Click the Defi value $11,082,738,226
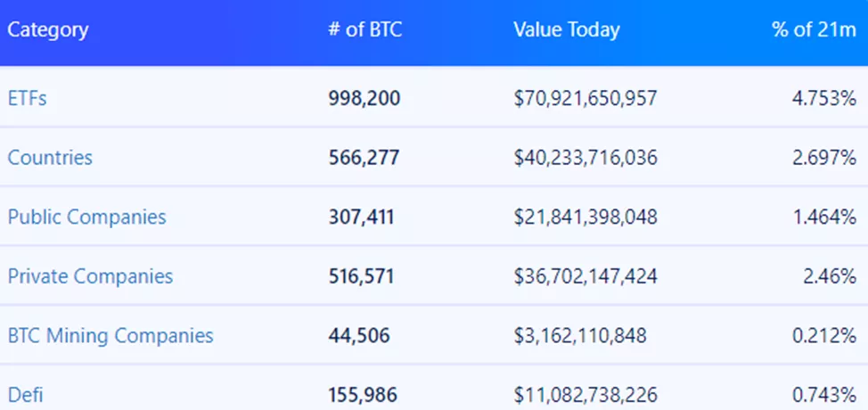This screenshot has height=410, width=868. pos(584,394)
